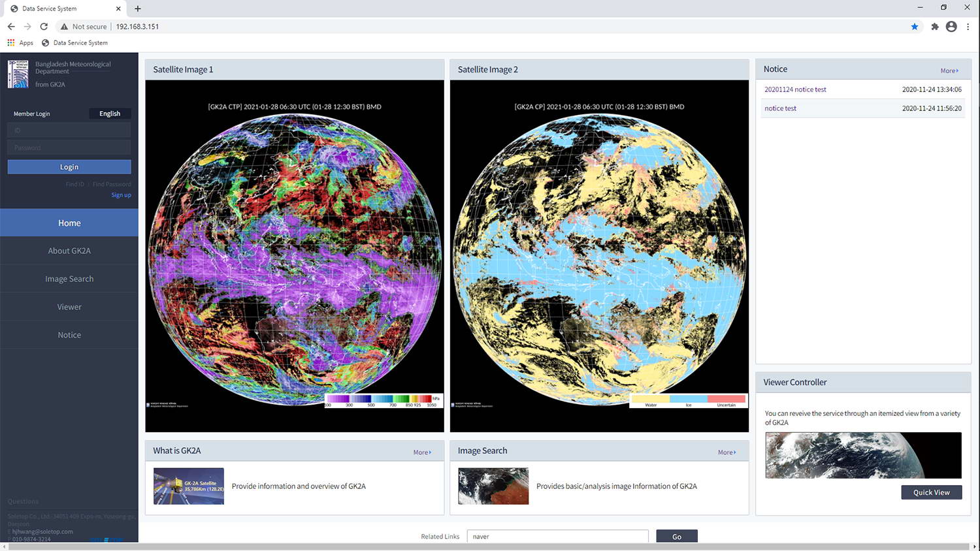Open Data Service System bookmark
980x551 pixels.
[74, 42]
